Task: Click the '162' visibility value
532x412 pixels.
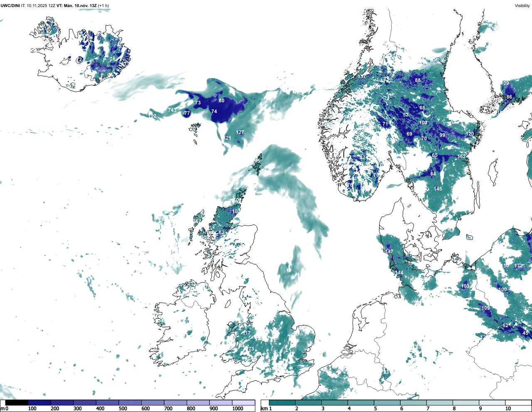Action: click(461, 156)
